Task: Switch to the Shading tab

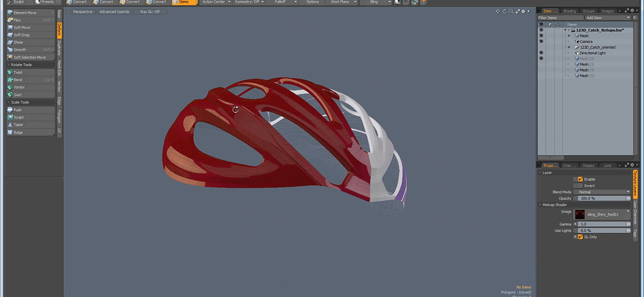Action: pyautogui.click(x=569, y=11)
